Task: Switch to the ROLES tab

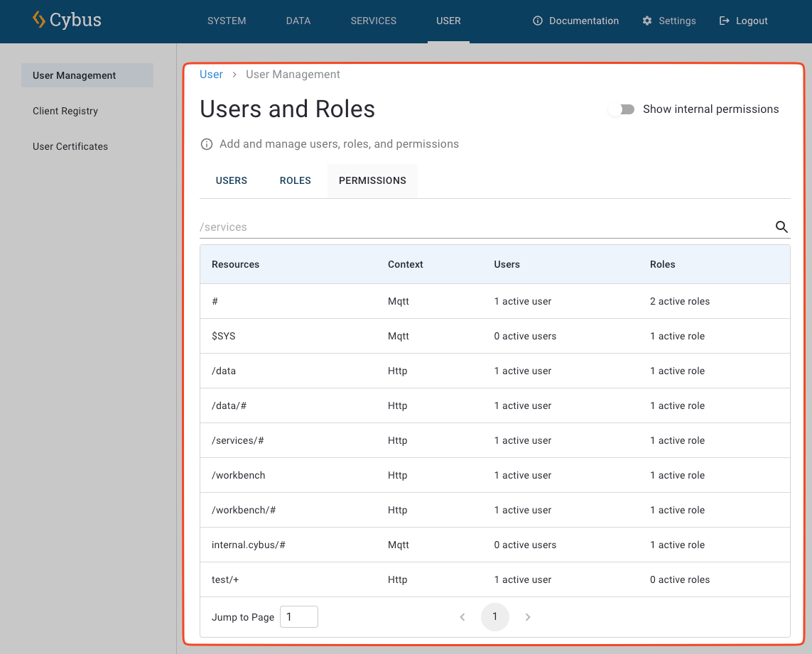Action: click(x=295, y=180)
